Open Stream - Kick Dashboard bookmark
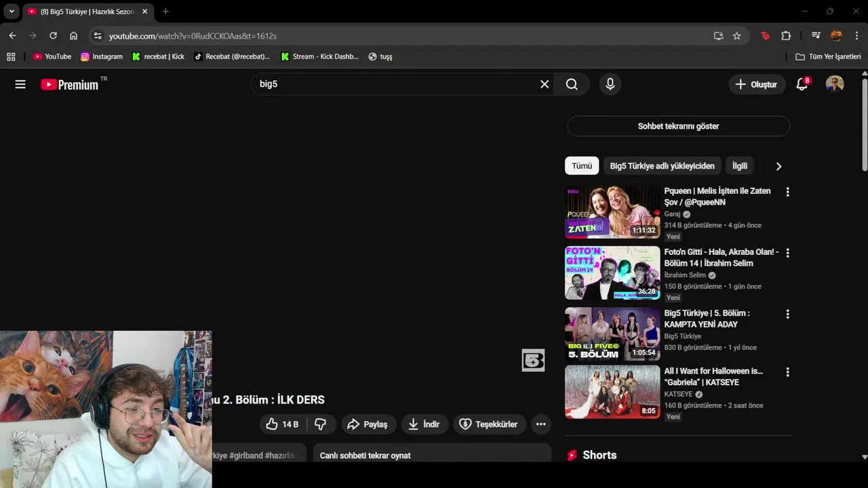The image size is (868, 488). pos(319,57)
